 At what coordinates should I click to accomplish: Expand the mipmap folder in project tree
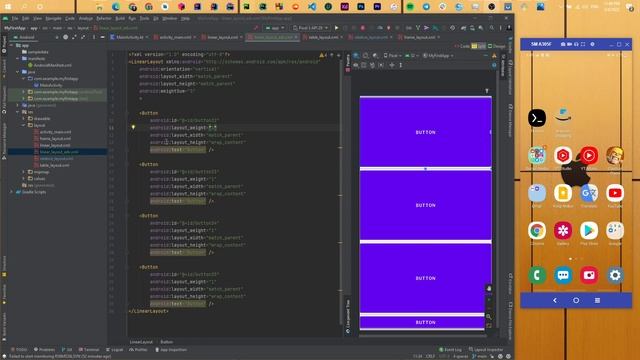tap(24, 172)
